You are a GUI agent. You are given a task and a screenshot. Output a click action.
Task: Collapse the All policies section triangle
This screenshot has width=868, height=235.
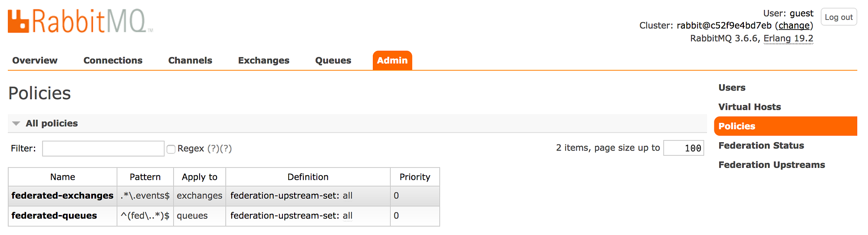16,124
